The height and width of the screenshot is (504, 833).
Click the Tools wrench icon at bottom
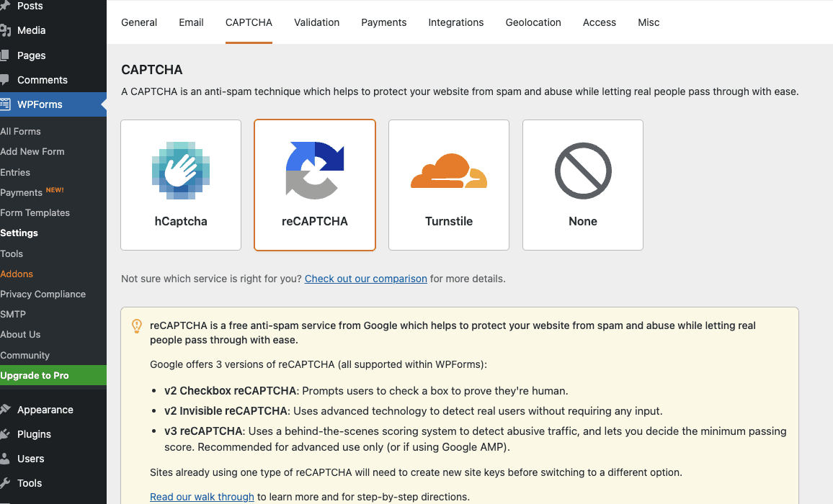pyautogui.click(x=5, y=482)
